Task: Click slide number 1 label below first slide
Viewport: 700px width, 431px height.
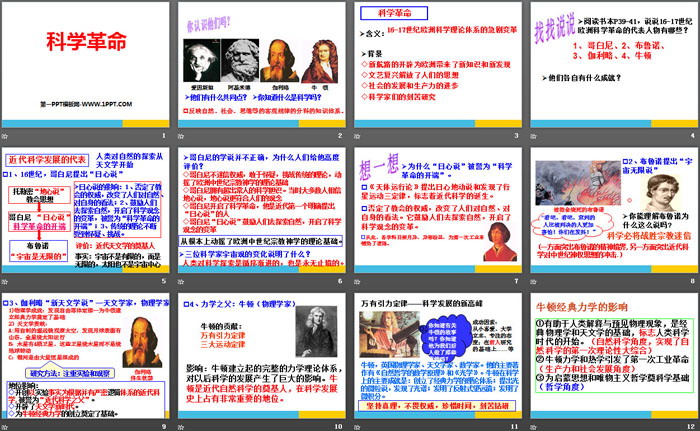Action: 164,135
